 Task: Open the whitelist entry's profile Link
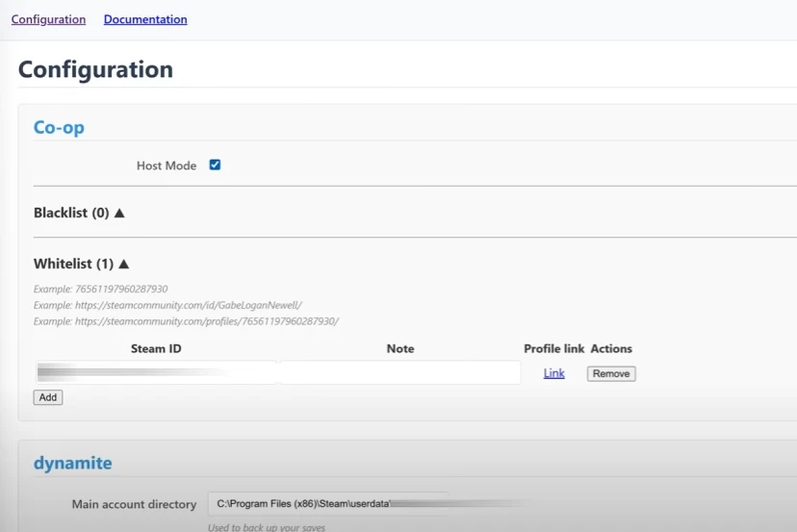click(553, 373)
